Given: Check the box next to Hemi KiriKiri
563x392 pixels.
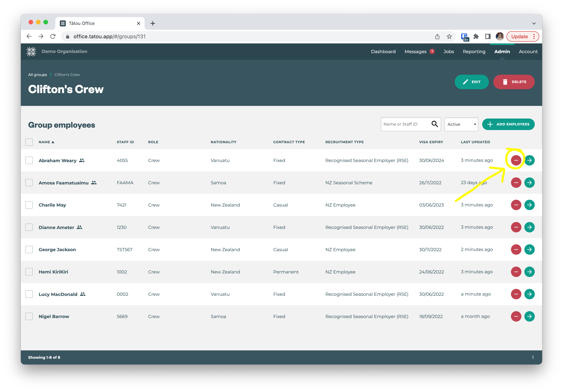Looking at the screenshot, I should pos(29,272).
